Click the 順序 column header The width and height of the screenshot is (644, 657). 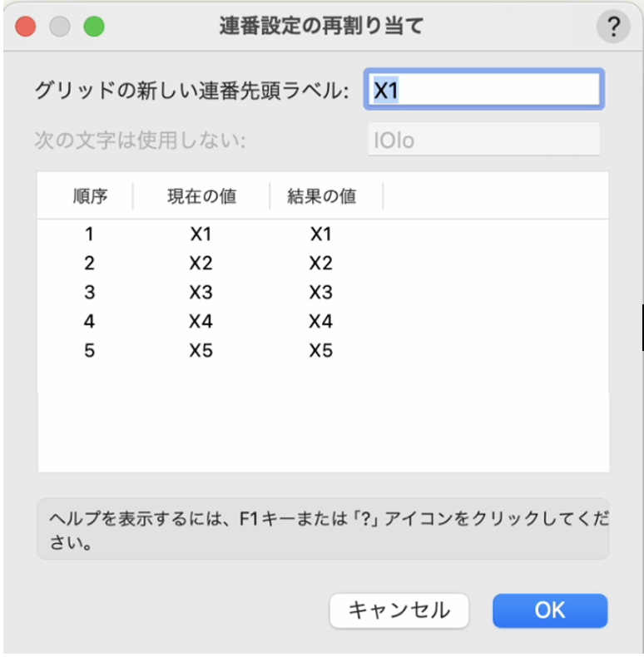pos(90,197)
